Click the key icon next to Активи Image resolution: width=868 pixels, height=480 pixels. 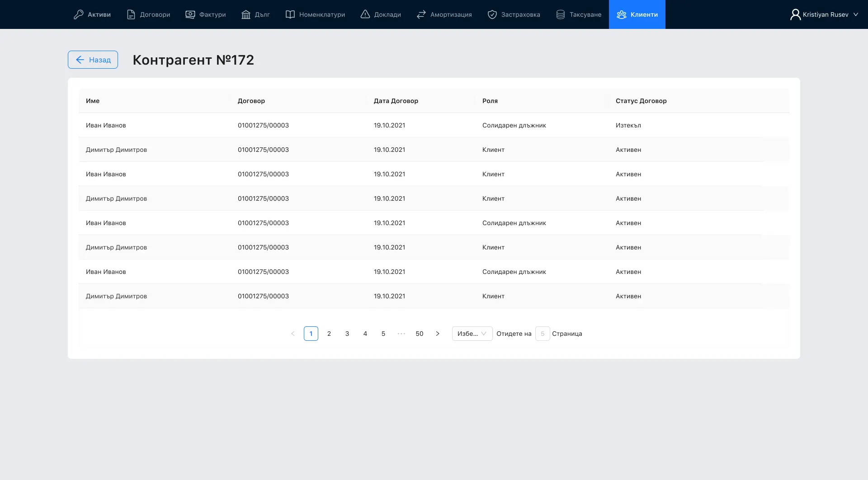pos(79,14)
